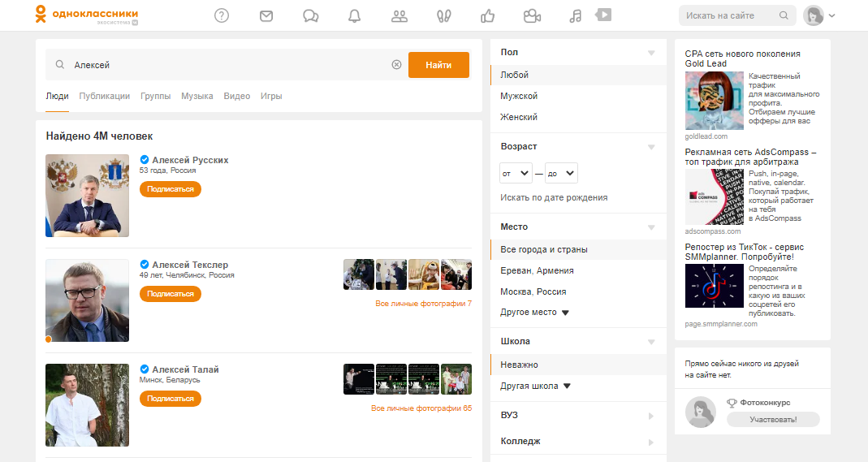
Task: Switch to the Группы tab
Action: pyautogui.click(x=155, y=96)
